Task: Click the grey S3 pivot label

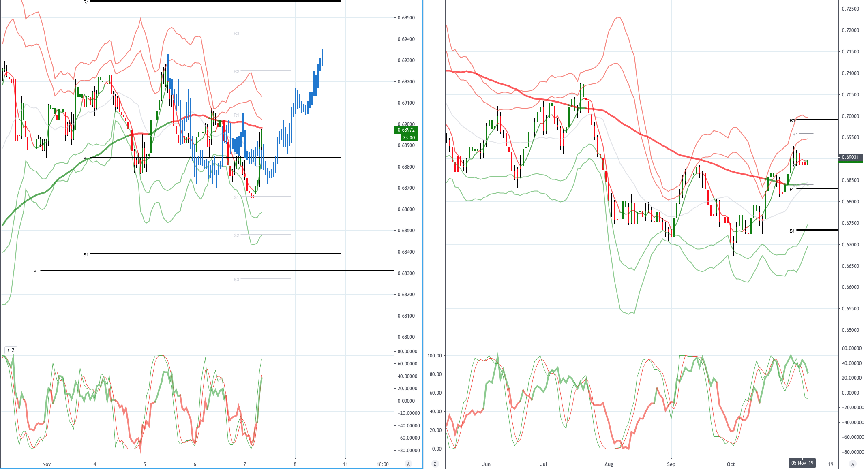Action: point(236,280)
